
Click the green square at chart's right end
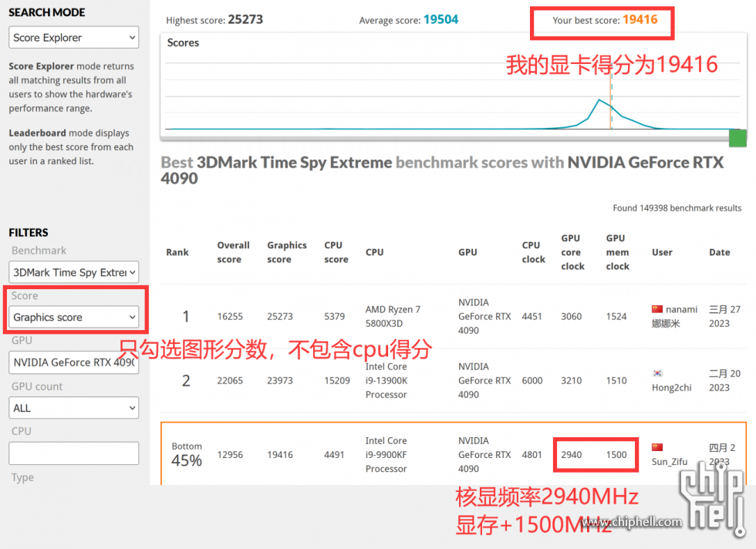click(x=737, y=138)
